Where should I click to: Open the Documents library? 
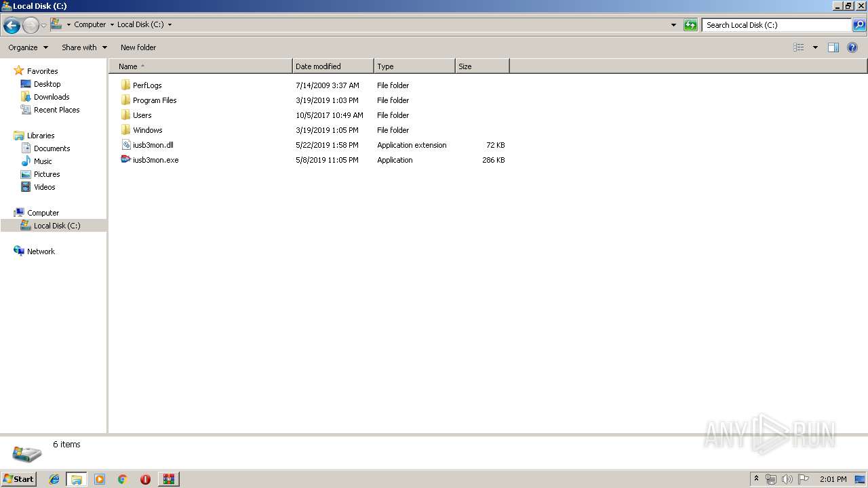pyautogui.click(x=52, y=148)
